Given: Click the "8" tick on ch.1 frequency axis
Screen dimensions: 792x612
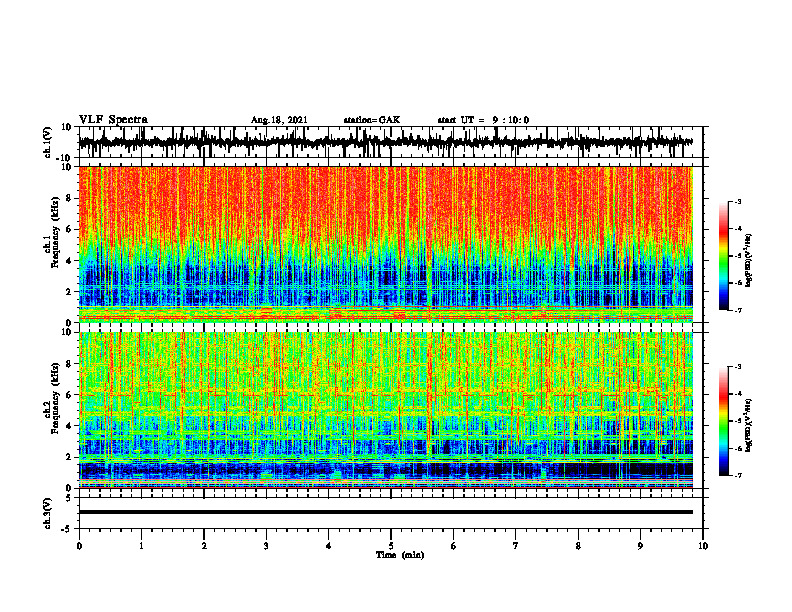Looking at the screenshot, I should (x=69, y=198).
